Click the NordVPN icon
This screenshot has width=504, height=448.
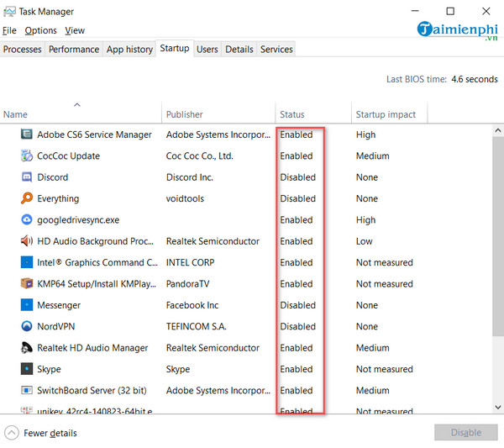(x=26, y=326)
